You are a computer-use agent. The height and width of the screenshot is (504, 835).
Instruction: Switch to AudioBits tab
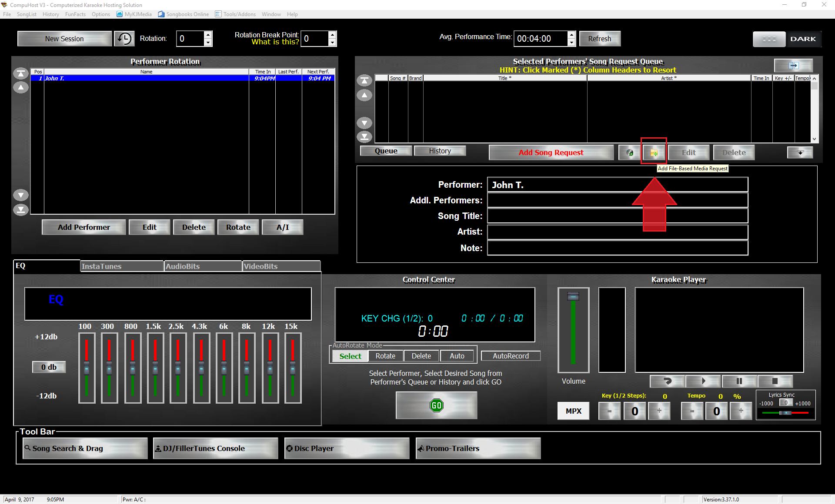[x=203, y=266]
